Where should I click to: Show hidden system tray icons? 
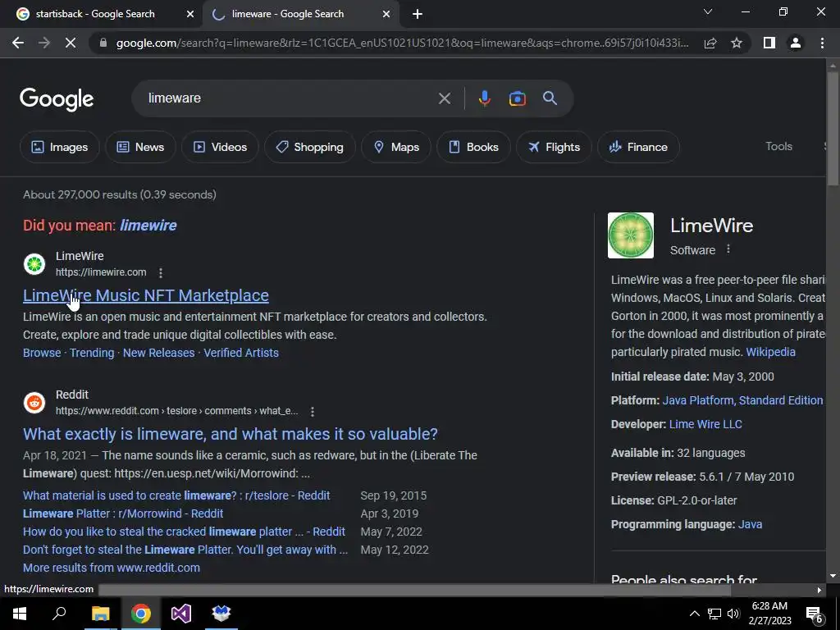pos(694,614)
